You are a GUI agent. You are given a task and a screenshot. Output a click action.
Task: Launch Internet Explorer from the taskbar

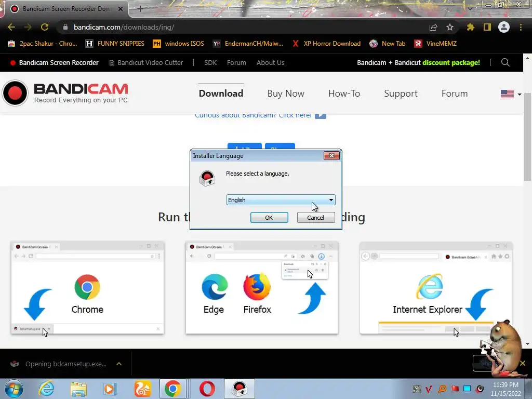point(46,389)
